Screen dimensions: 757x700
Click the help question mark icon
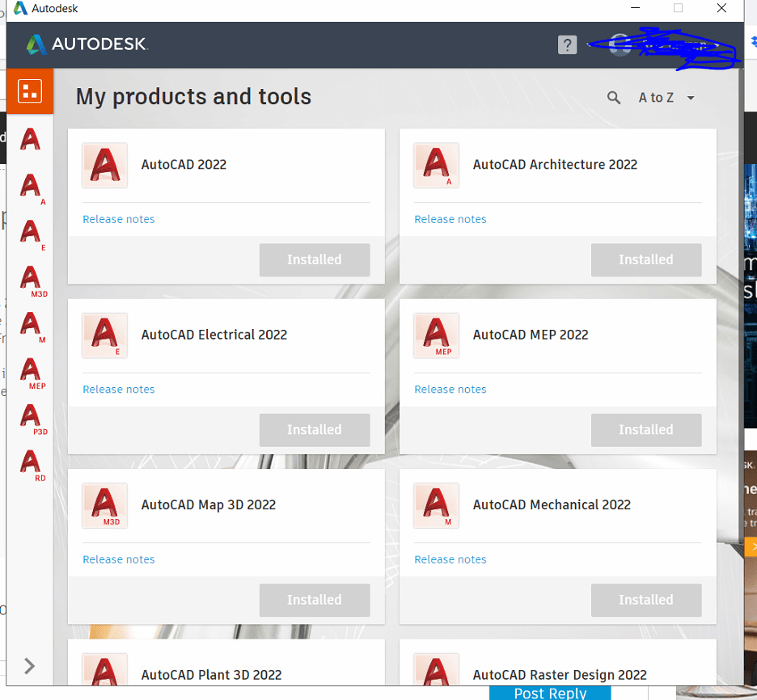click(x=567, y=45)
